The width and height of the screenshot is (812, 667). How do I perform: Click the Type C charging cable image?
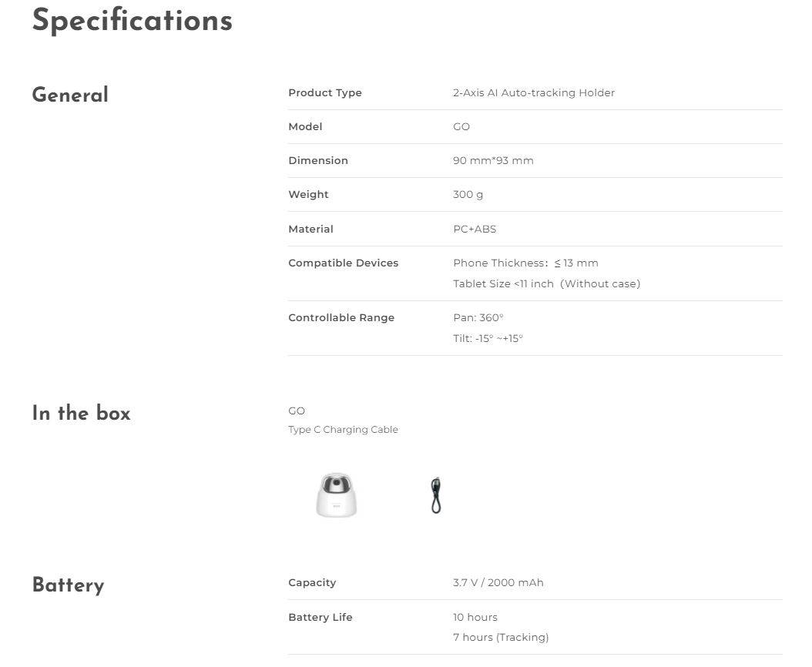[436, 495]
